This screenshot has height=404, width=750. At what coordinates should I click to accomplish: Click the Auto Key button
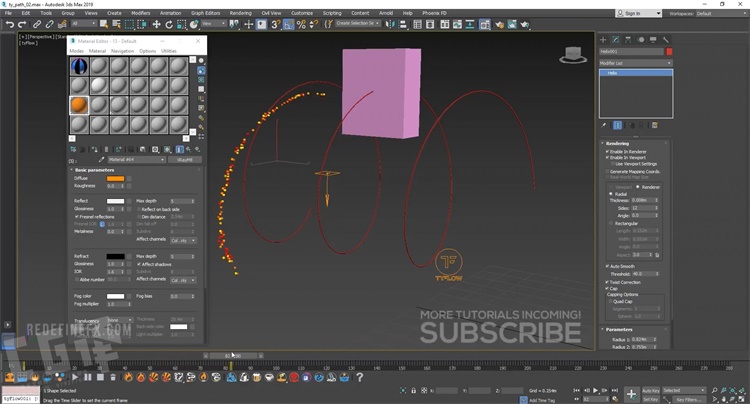coord(651,391)
